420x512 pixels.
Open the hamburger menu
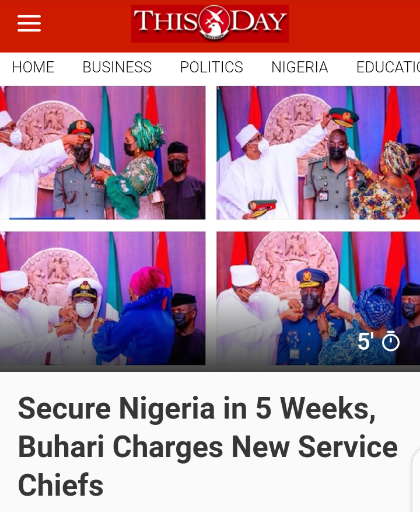coord(29,23)
